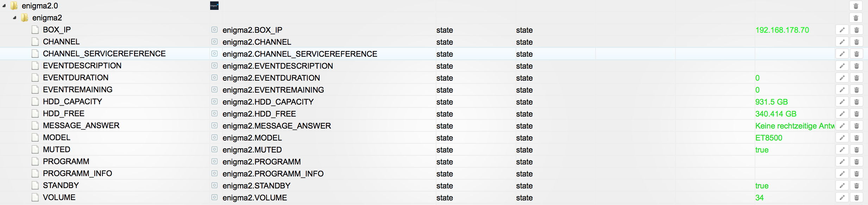Select the MESSAGE_ANSWER row
868x205 pixels.
pos(434,126)
